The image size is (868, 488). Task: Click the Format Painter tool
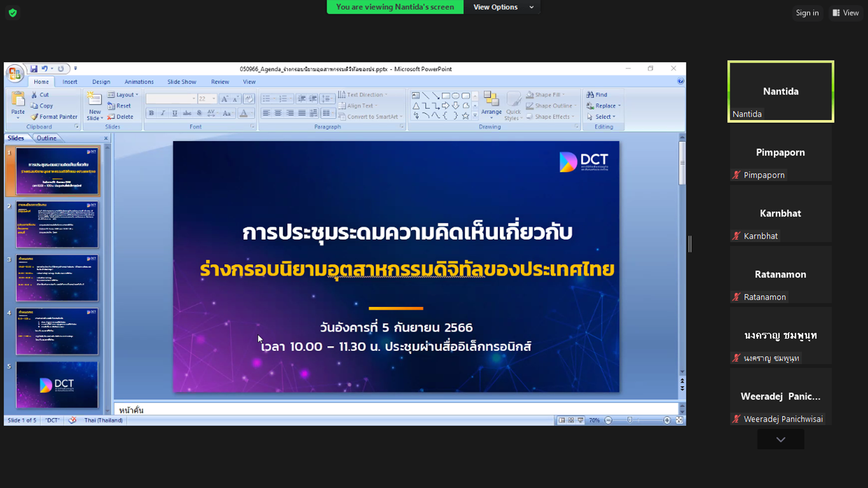coord(54,117)
